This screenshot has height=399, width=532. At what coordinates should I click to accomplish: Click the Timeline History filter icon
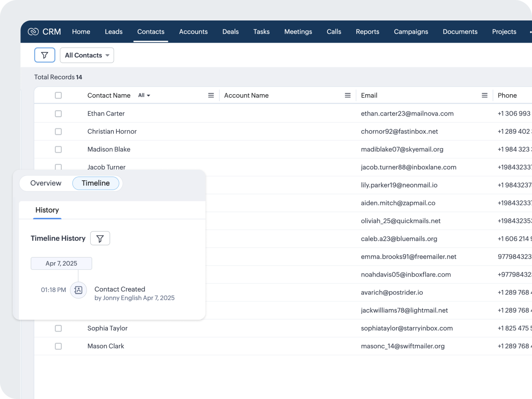point(100,238)
